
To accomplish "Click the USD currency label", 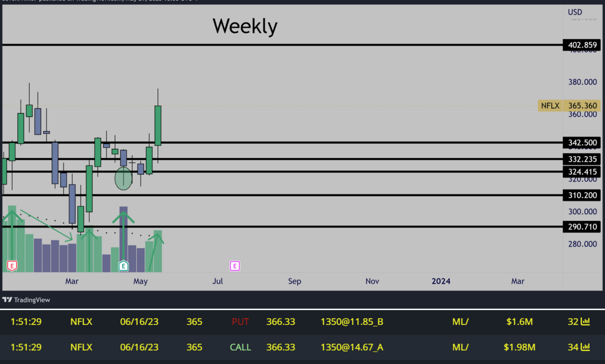I will (x=575, y=12).
